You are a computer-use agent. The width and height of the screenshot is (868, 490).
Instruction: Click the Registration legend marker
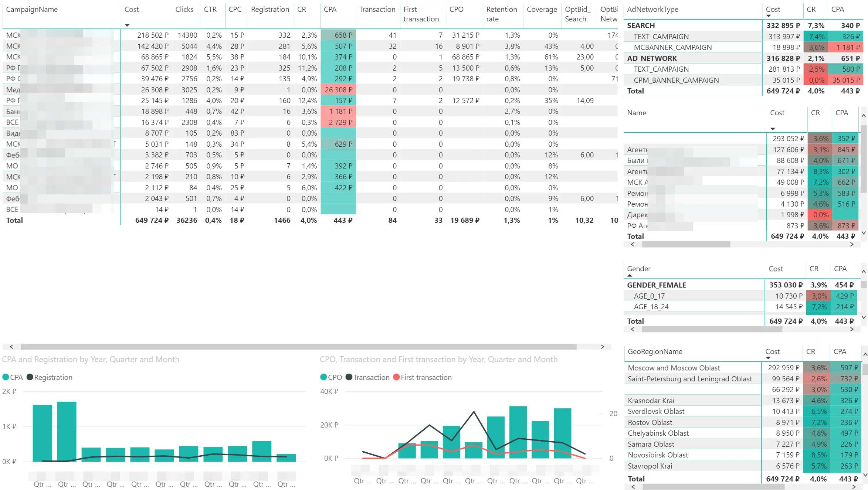[x=30, y=377]
